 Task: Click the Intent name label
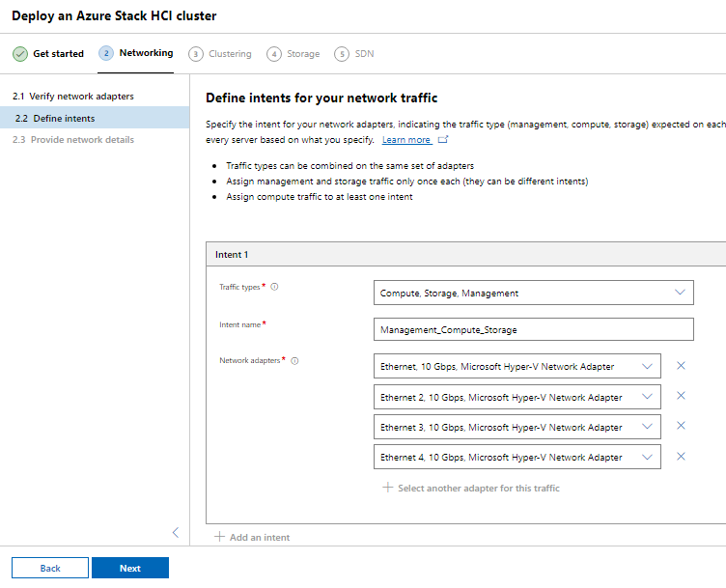point(239,324)
